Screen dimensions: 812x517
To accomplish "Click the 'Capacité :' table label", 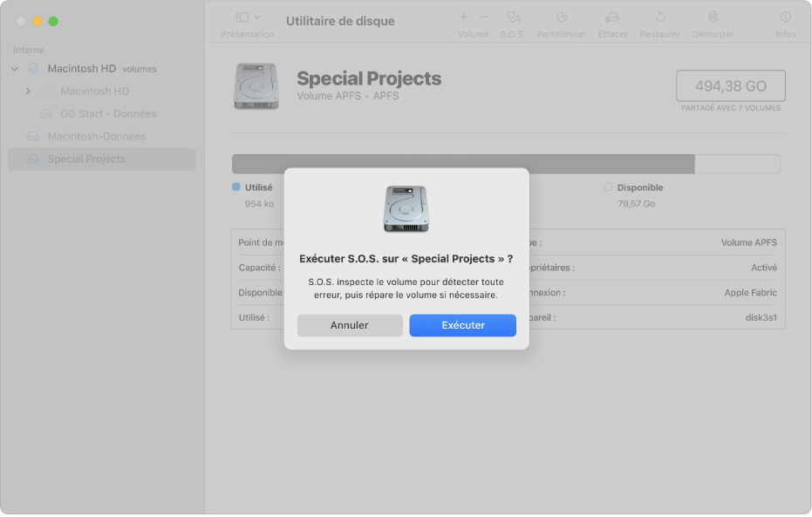I will 259,268.
